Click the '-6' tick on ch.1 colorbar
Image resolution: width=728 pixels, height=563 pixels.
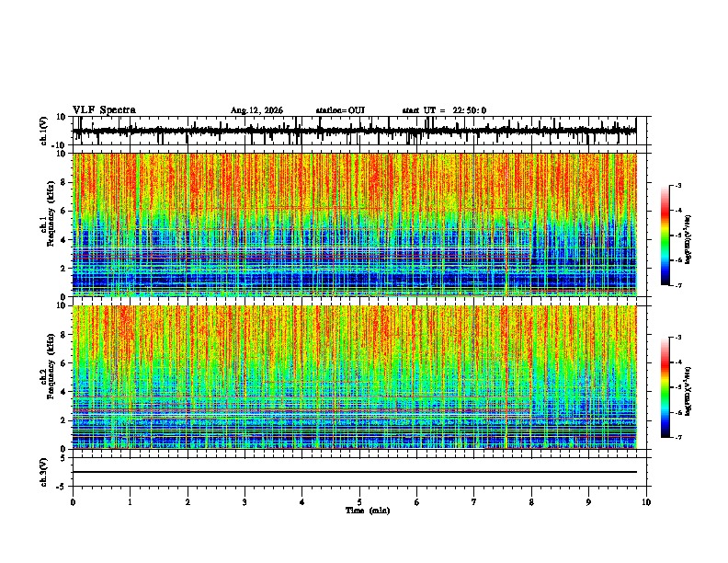[x=678, y=260]
